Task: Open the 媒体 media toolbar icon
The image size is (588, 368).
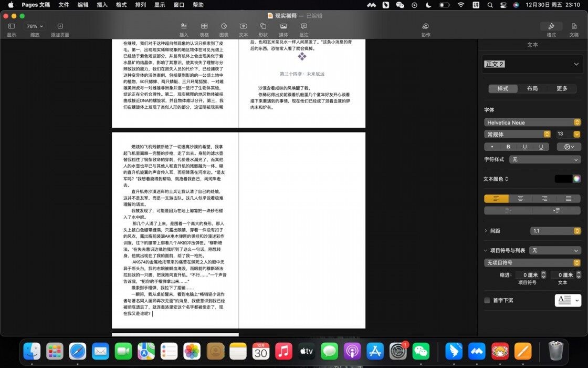Action: click(283, 26)
